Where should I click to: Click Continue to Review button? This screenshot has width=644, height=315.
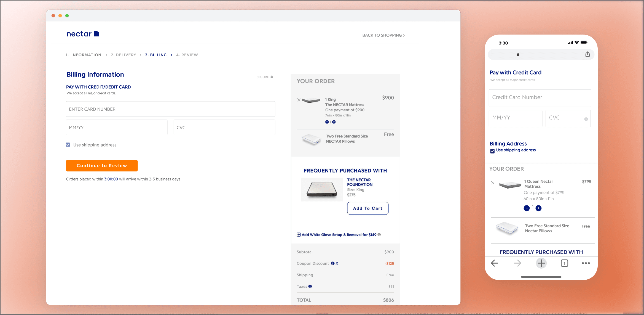[102, 166]
